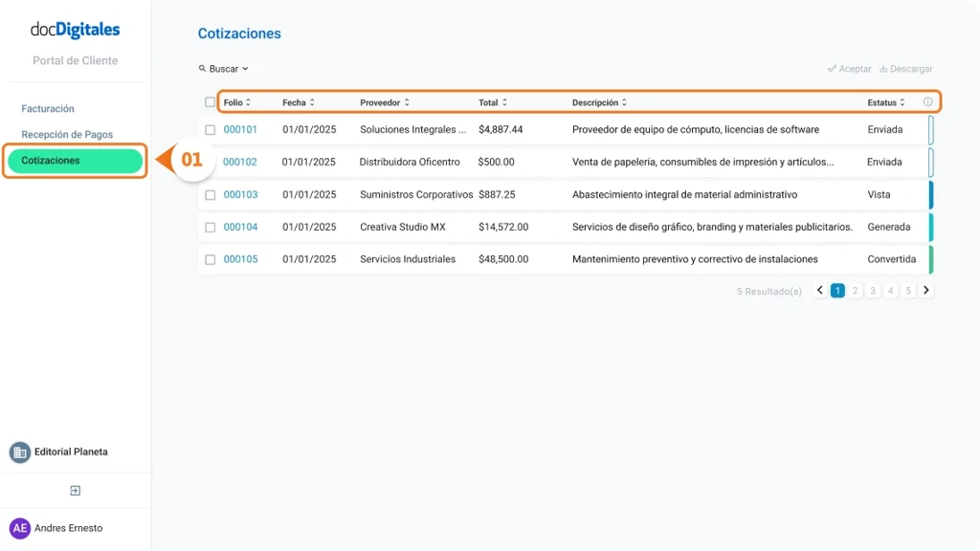980x551 pixels.
Task: Click the Descargar download icon
Action: click(x=882, y=69)
